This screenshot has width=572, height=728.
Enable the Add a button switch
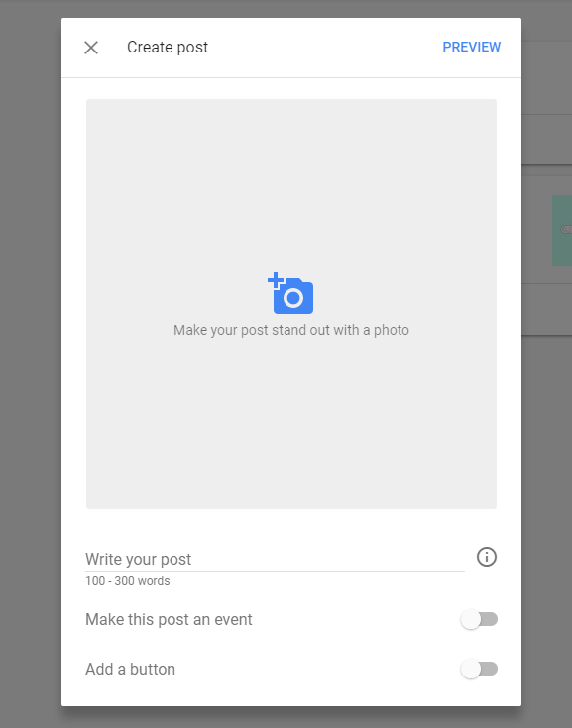(479, 669)
